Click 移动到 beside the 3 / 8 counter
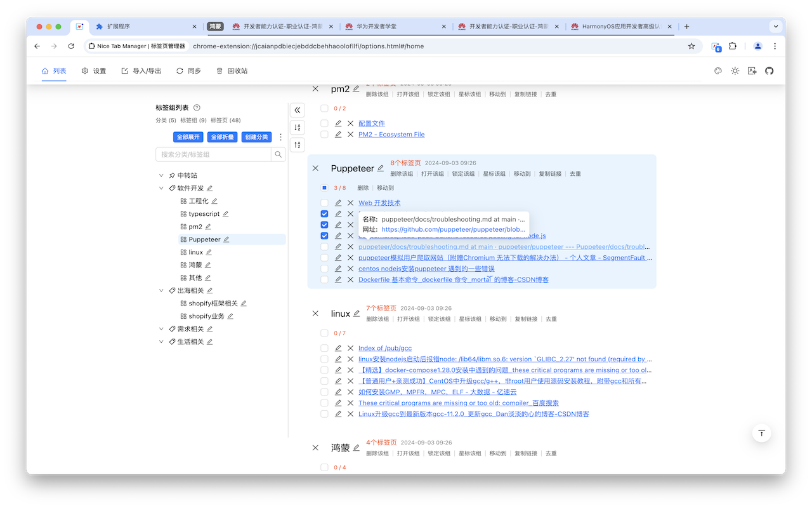 [385, 188]
